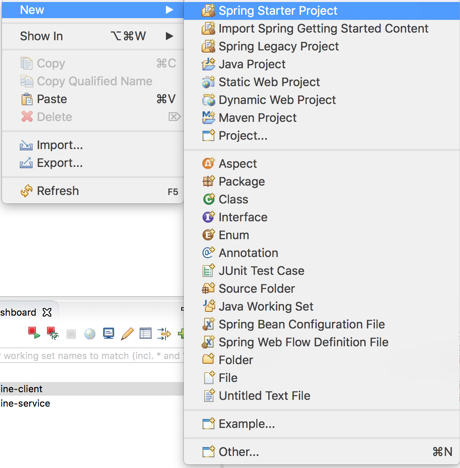Click the console monitor icon in dashboard toolbar
Screen dimensions: 460x468
(x=108, y=333)
